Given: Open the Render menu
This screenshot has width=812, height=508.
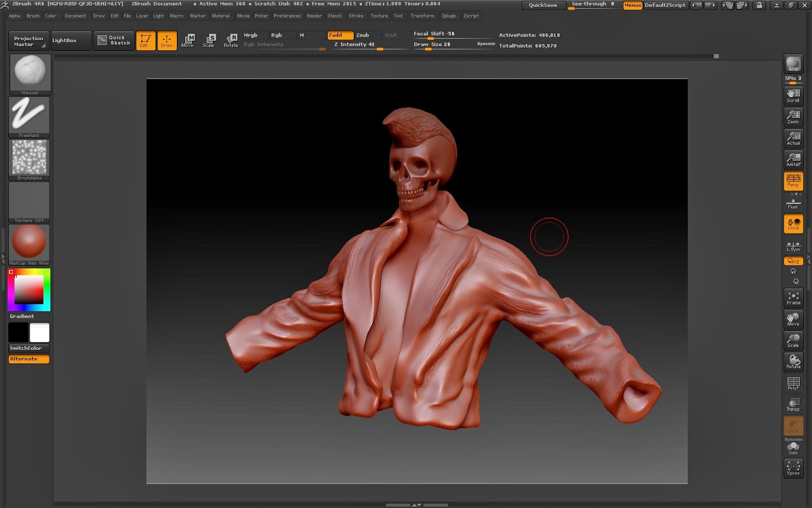Looking at the screenshot, I should coord(314,16).
